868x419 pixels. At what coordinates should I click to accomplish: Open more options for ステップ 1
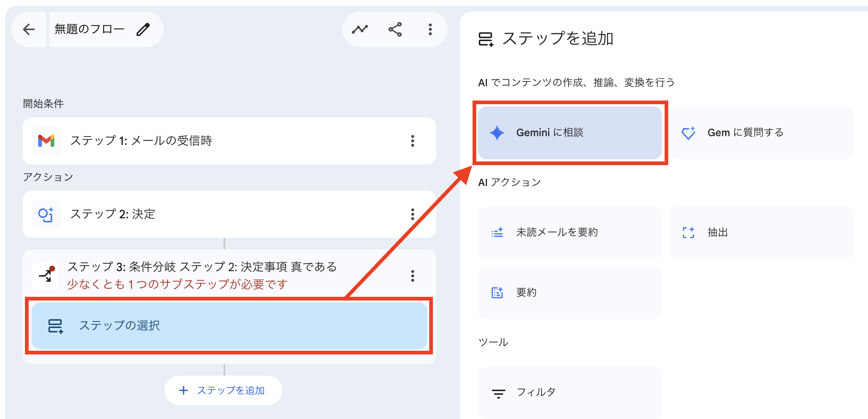(x=413, y=141)
